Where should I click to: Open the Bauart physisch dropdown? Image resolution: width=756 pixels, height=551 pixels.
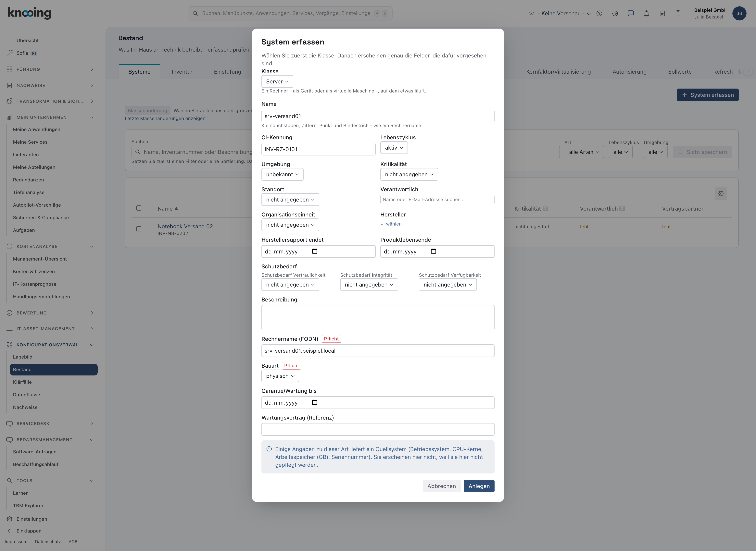pos(280,376)
